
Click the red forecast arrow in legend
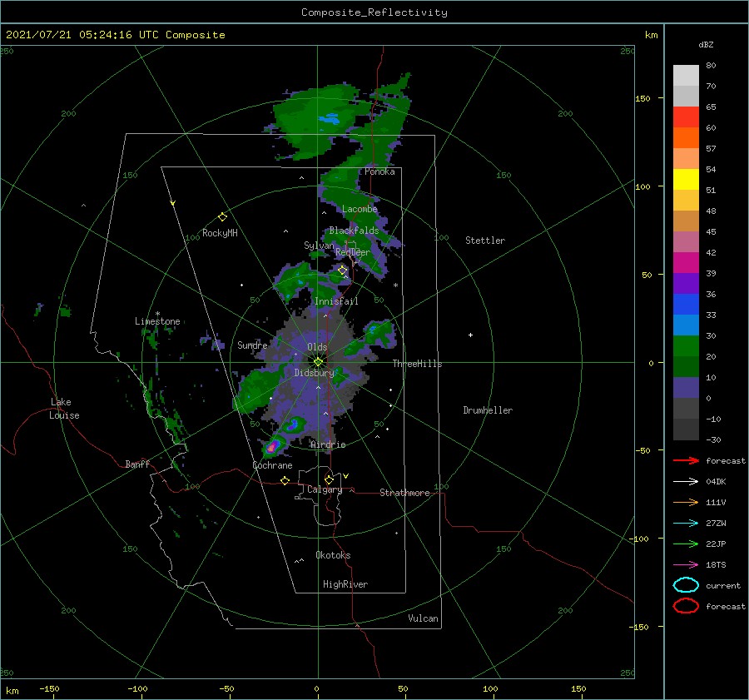pyautogui.click(x=686, y=460)
